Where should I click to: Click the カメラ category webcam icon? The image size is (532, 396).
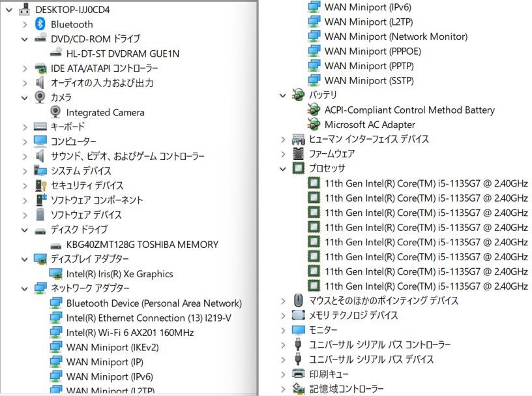(x=40, y=97)
